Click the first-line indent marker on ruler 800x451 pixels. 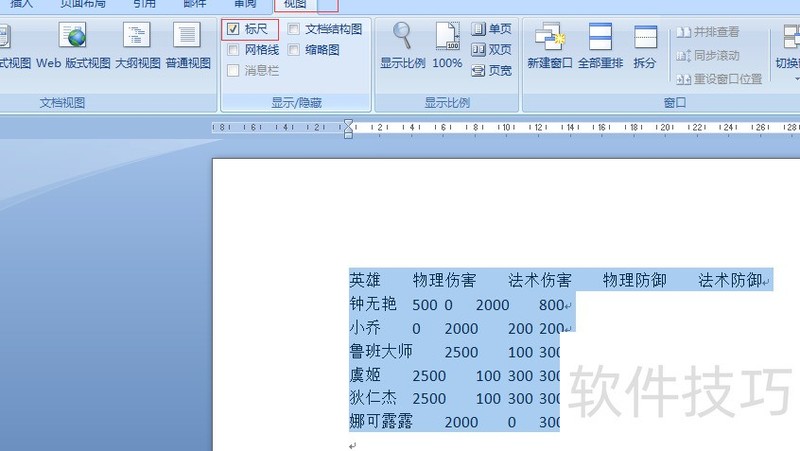click(x=348, y=123)
